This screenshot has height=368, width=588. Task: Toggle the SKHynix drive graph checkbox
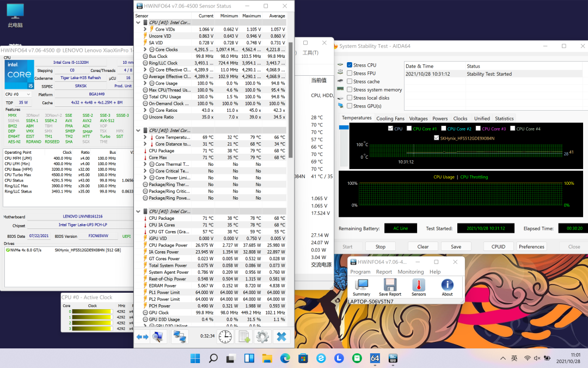[x=437, y=138]
